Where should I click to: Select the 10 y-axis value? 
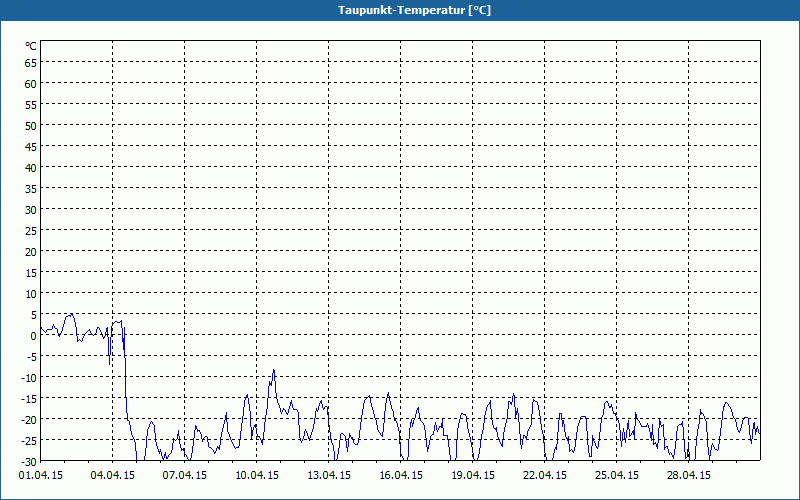(x=31, y=293)
